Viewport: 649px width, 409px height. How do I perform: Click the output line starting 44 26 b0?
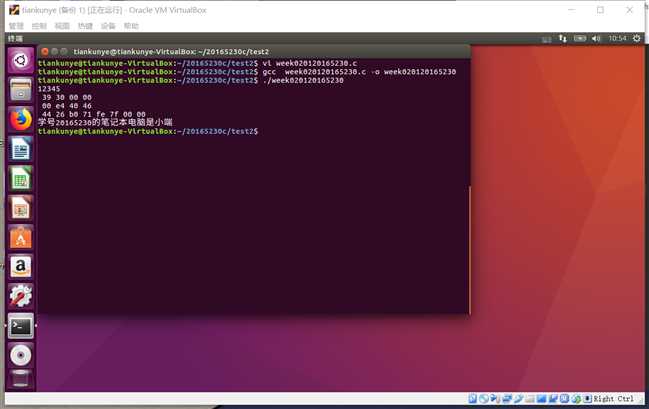click(94, 114)
